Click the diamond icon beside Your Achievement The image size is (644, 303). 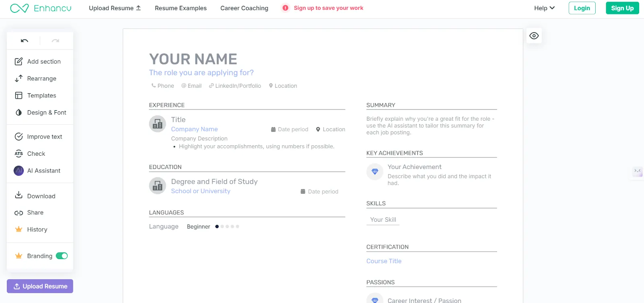click(x=375, y=171)
